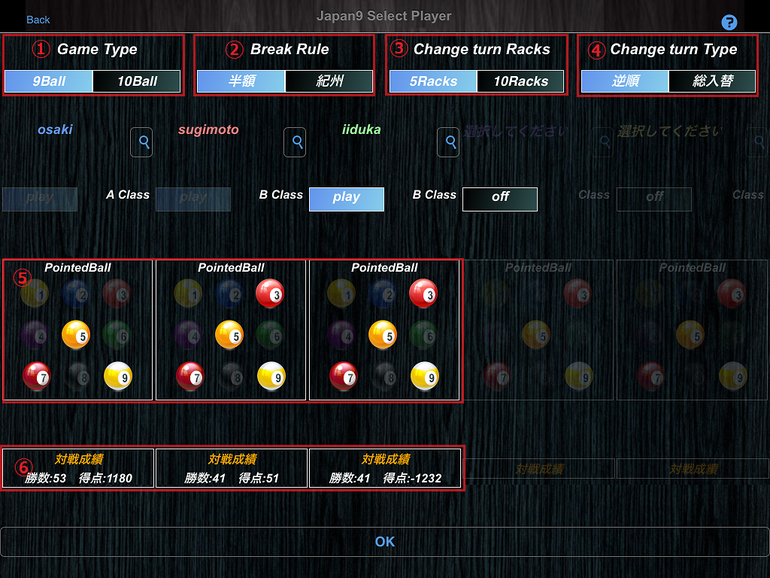770x578 pixels.
Task: Click ball 3 in sugimoto's PointedBall panel
Action: [x=270, y=294]
